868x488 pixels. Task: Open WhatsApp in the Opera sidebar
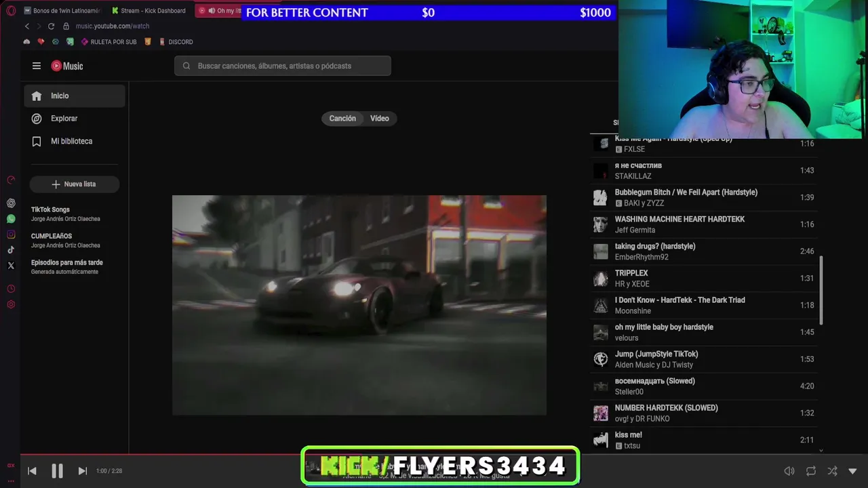[11, 219]
